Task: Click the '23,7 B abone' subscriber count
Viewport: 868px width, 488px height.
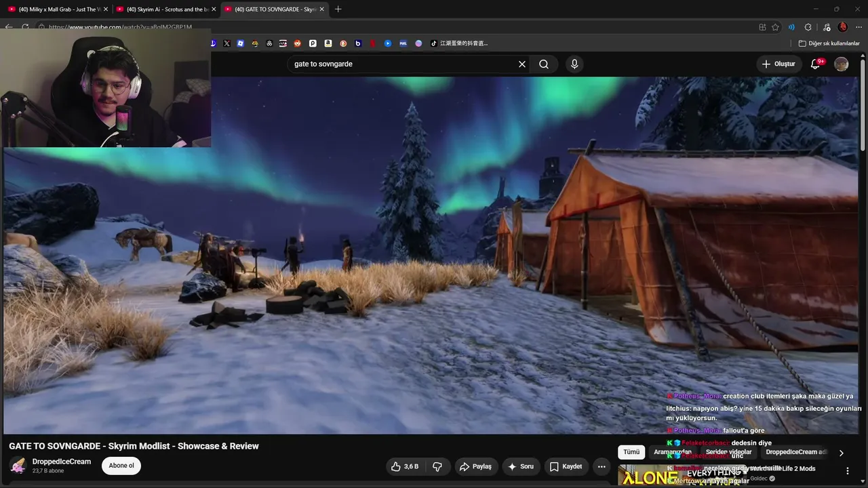Action: [48, 471]
